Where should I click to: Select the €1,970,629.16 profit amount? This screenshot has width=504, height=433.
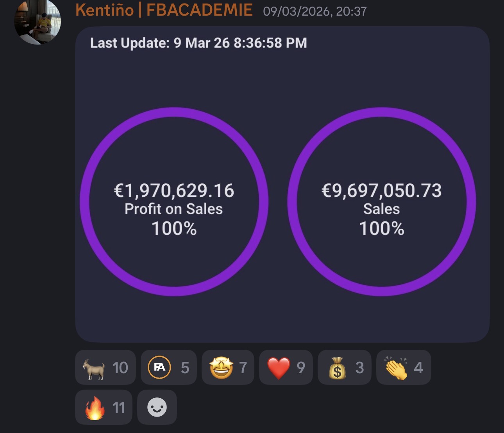[x=174, y=190]
